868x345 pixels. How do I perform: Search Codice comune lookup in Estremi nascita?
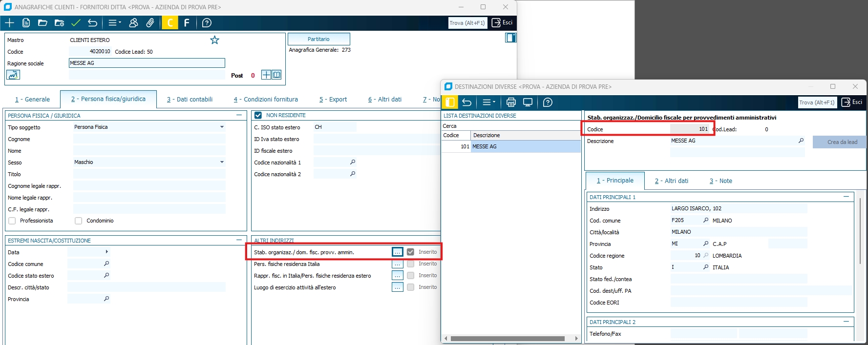click(x=106, y=264)
